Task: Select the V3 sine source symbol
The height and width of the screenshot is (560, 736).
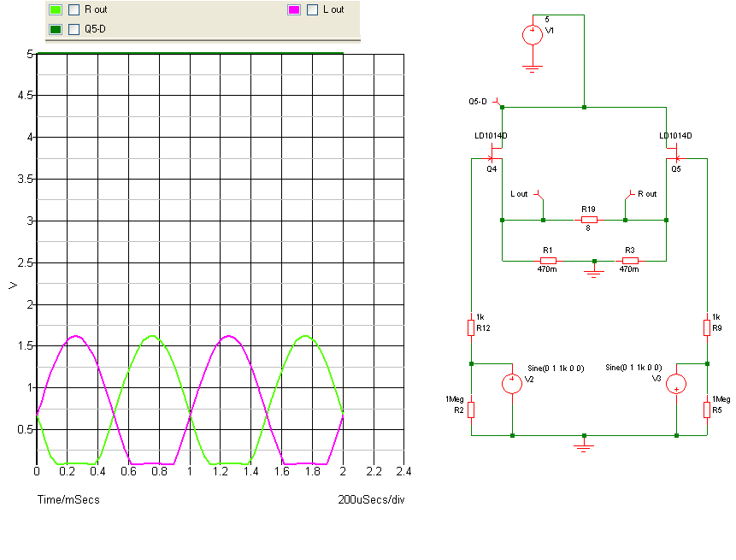Action: pos(676,384)
